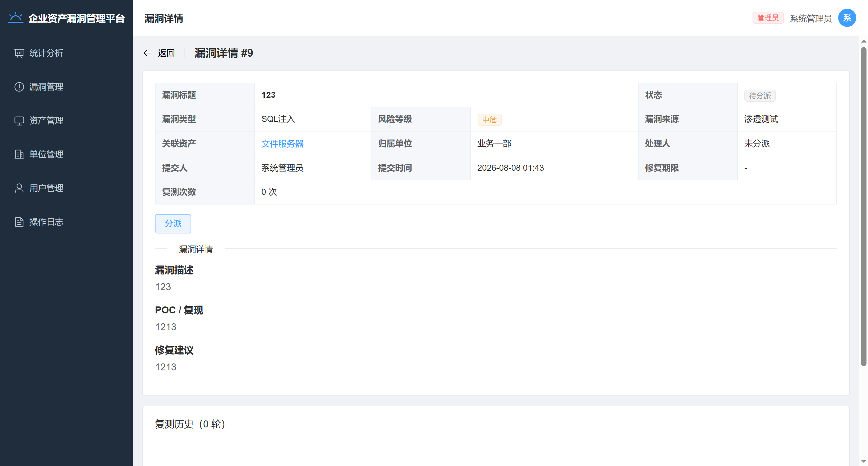This screenshot has width=868, height=466.
Task: Click the back arrow icon
Action: click(x=147, y=53)
